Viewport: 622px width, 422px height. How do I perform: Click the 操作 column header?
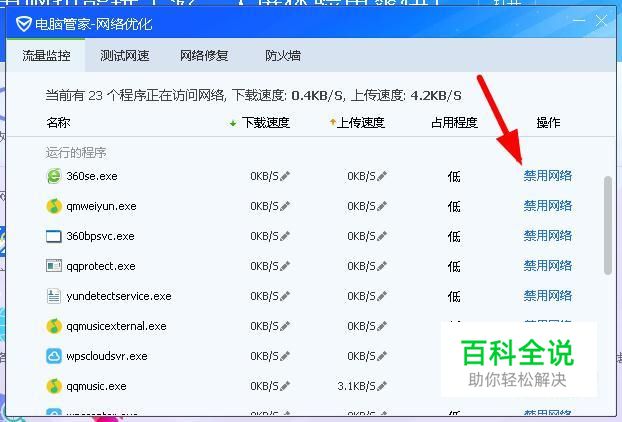point(548,123)
